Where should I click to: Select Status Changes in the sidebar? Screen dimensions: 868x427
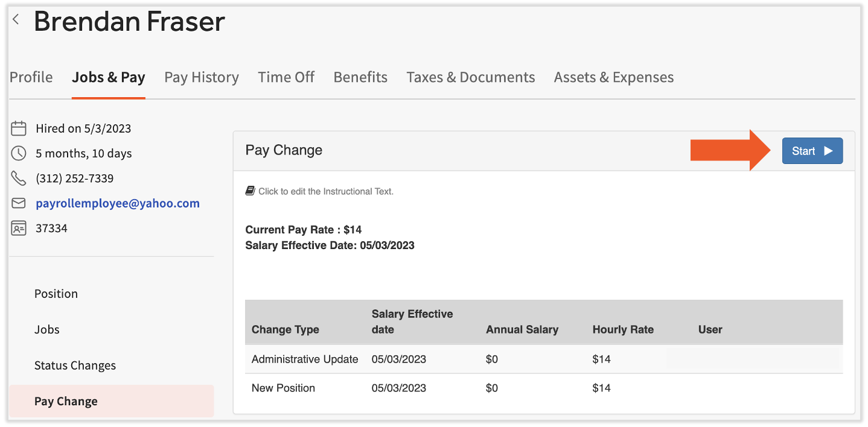75,365
